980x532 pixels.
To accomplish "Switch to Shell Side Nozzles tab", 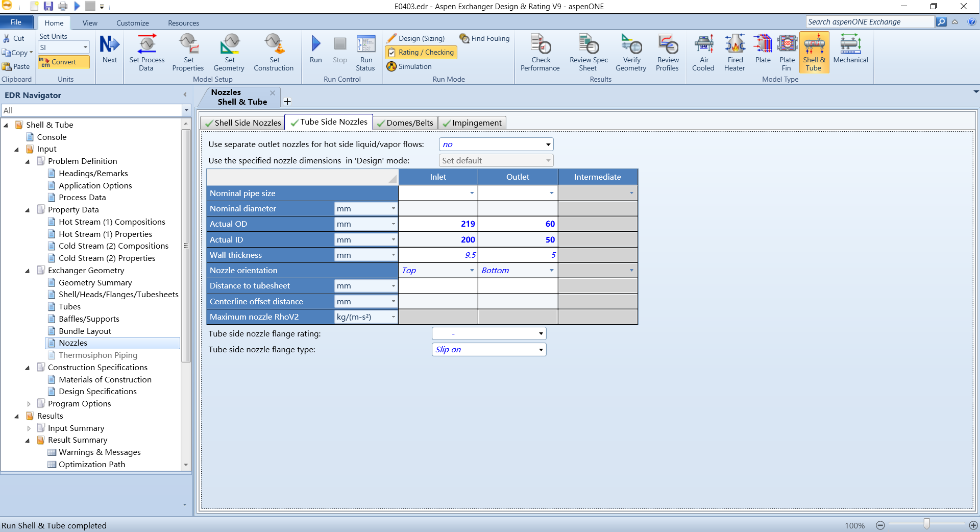I will [x=242, y=123].
